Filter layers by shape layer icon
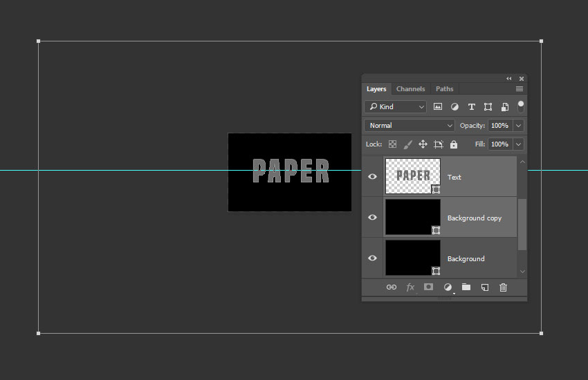Viewport: 588px width, 380px height. tap(488, 106)
